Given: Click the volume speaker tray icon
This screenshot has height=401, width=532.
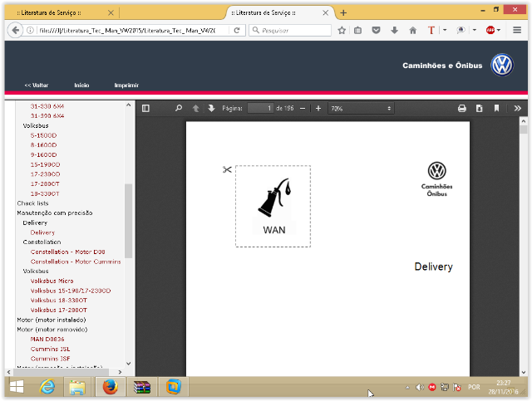Looking at the screenshot, I should [x=419, y=388].
